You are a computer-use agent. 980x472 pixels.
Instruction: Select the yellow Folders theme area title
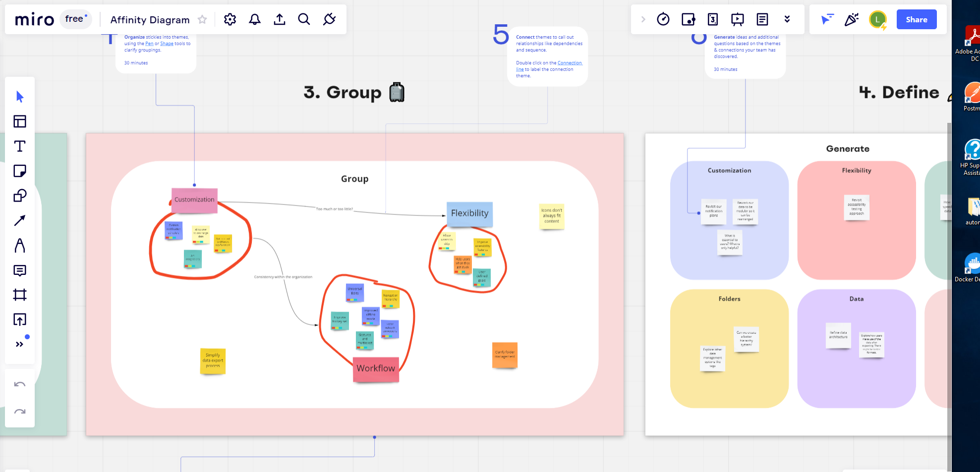point(729,299)
